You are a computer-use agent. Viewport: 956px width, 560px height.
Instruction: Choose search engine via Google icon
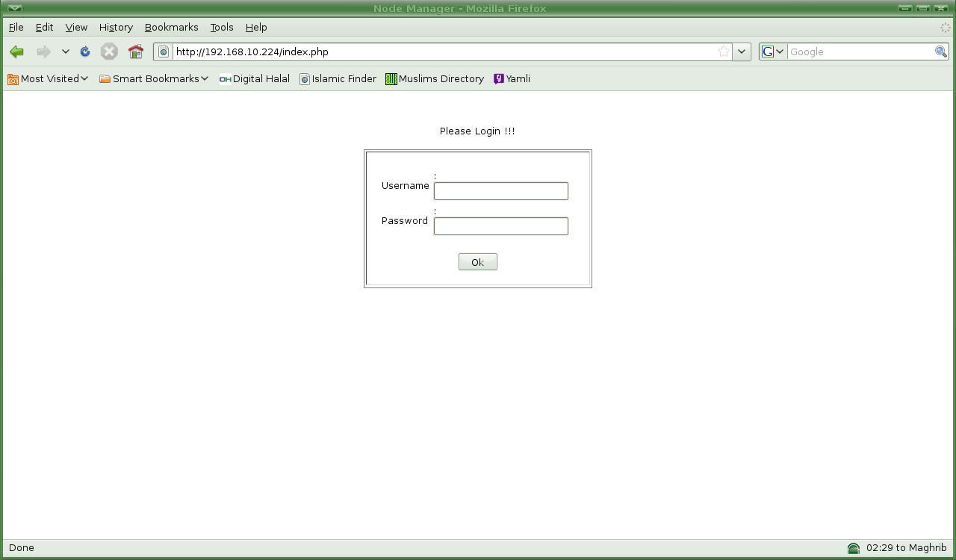pos(772,52)
